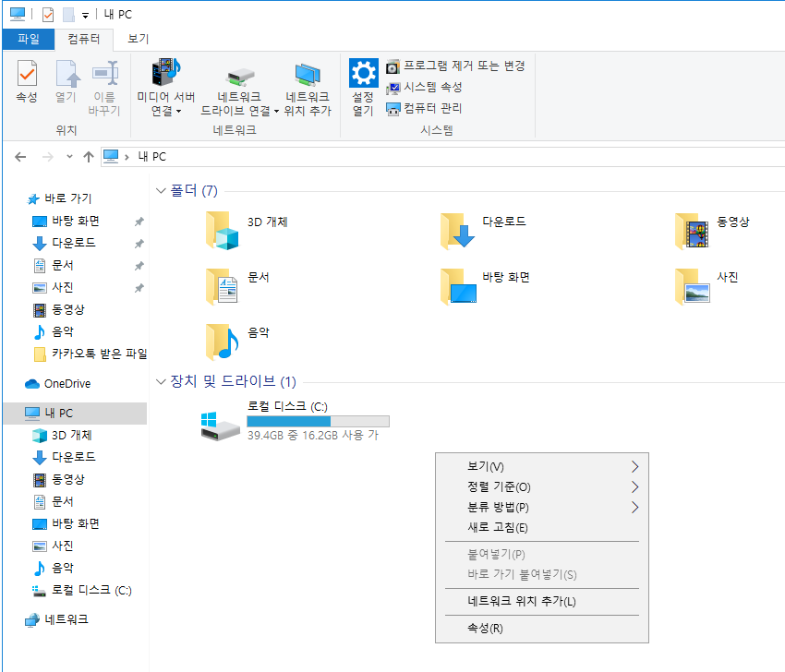The image size is (785, 672).
Task: Open 시스템 속성 in ribbon
Action: (x=424, y=88)
